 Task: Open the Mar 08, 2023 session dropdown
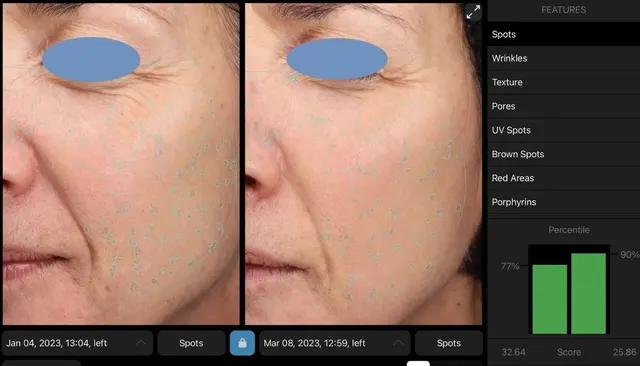click(x=335, y=343)
